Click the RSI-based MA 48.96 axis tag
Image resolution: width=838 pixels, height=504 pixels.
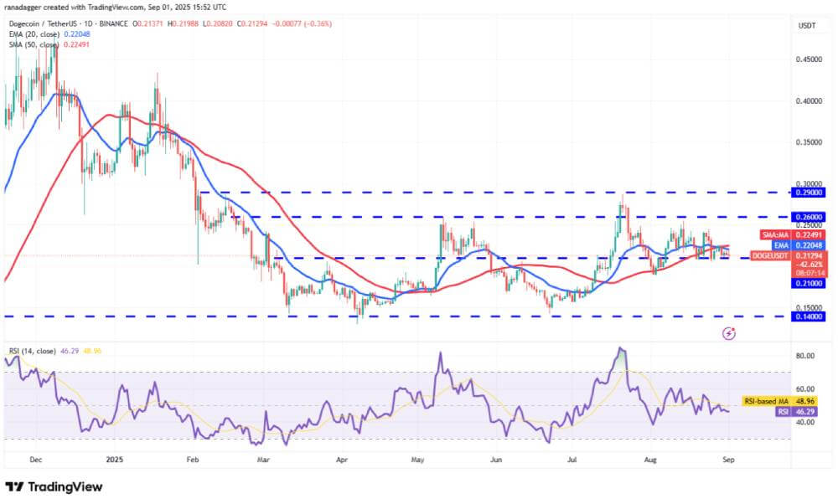[779, 401]
